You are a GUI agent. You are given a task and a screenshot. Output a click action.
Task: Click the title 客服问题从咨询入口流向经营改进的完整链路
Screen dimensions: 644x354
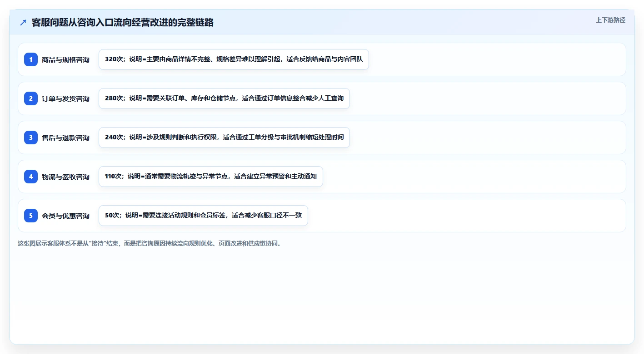123,23
